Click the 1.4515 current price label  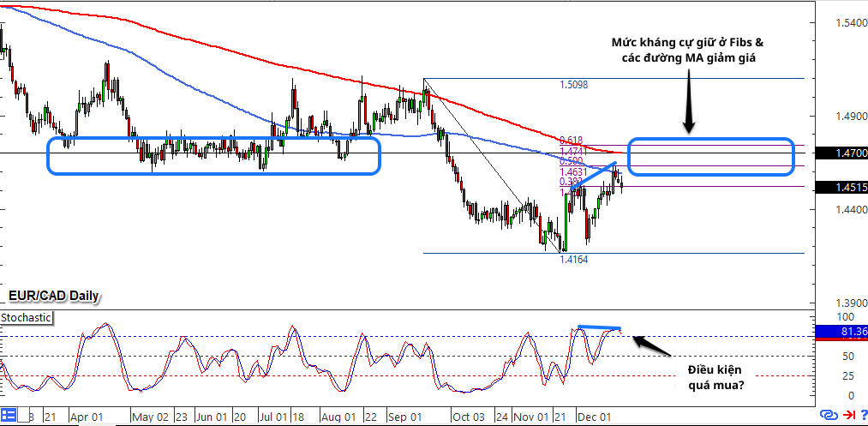844,188
